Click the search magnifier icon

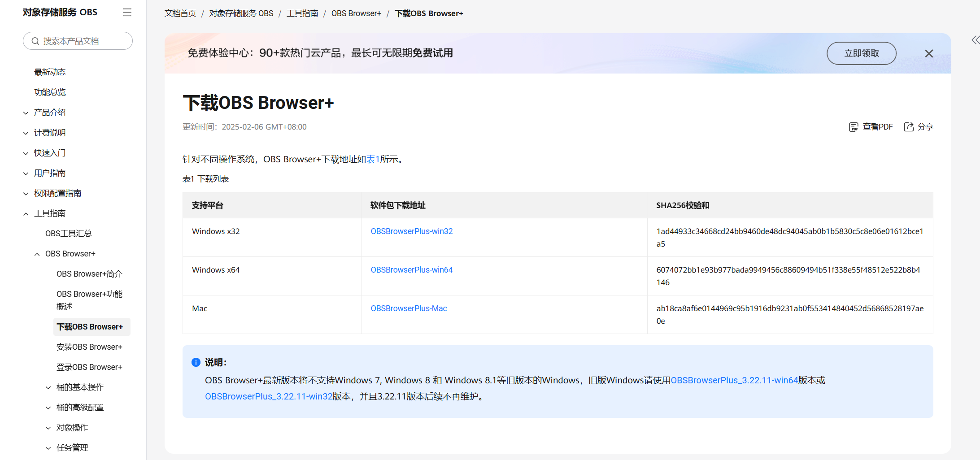[x=36, y=40]
